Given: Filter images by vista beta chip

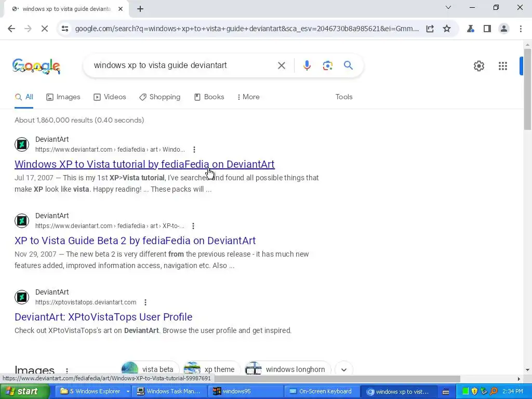Looking at the screenshot, I should coord(150,369).
